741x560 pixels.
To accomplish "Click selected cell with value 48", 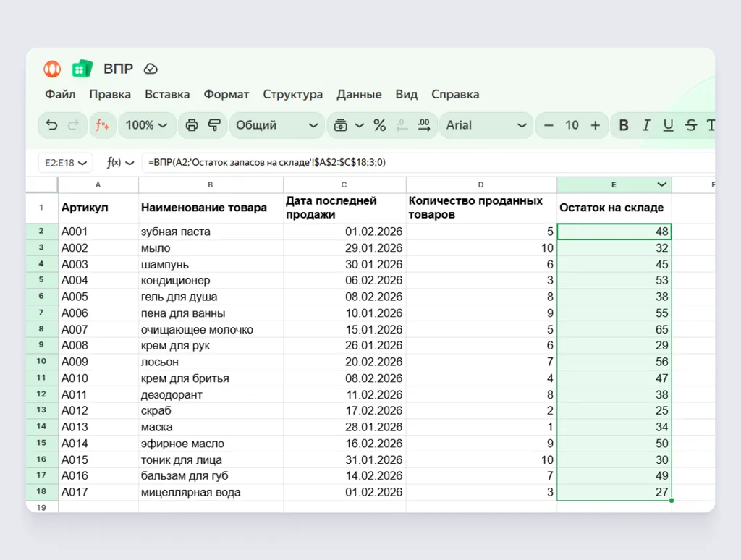I will point(614,232).
